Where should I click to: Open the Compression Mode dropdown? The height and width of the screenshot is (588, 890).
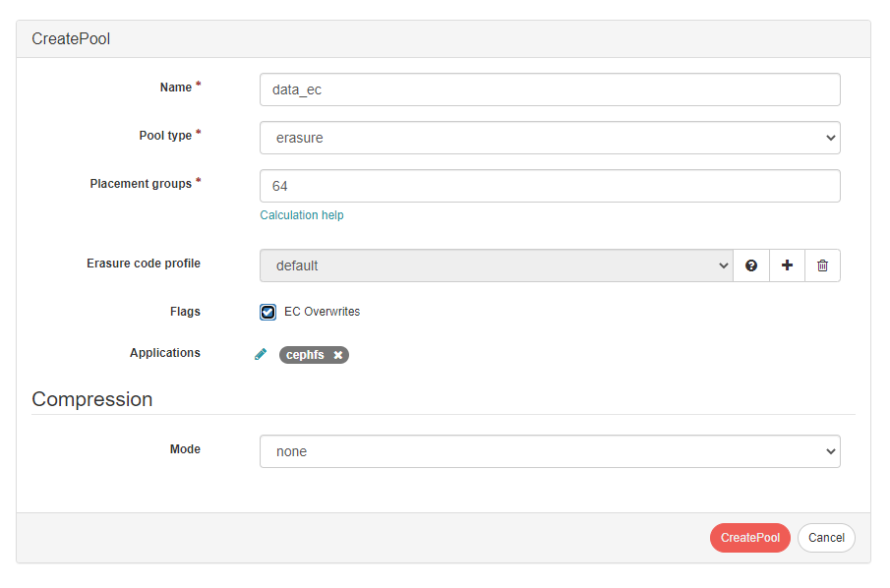(550, 451)
